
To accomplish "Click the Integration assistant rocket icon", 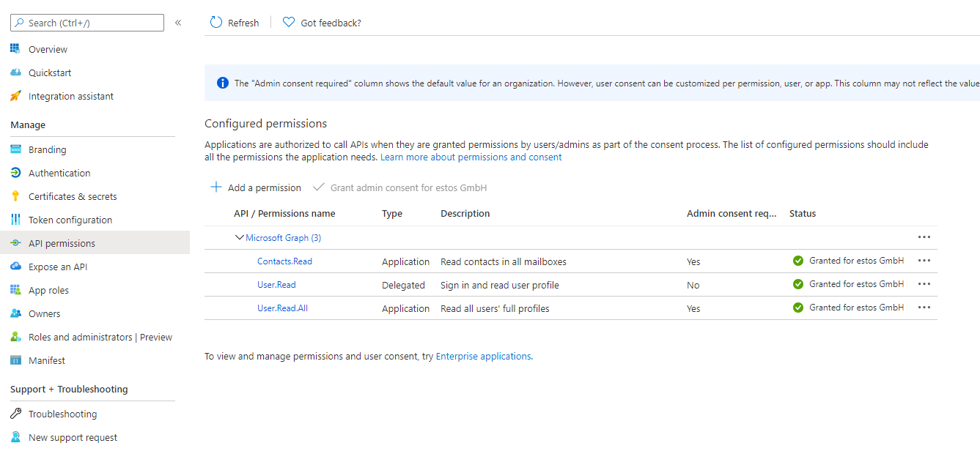I will click(15, 96).
